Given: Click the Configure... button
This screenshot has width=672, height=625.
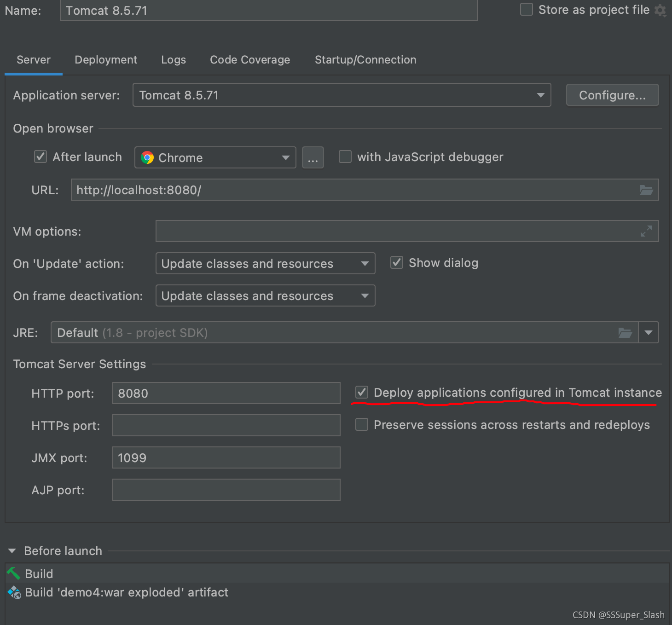Looking at the screenshot, I should pos(613,95).
